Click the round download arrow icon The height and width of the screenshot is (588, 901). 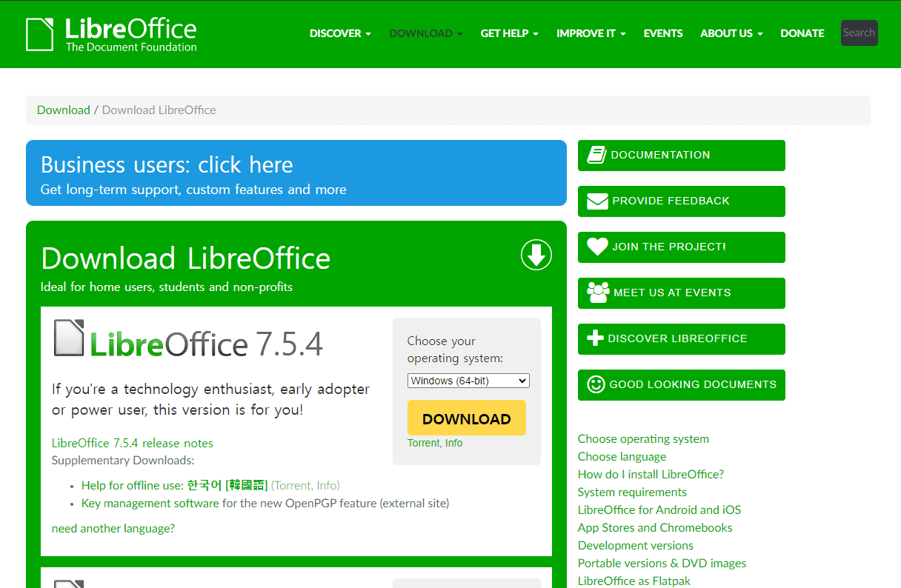[x=536, y=255]
